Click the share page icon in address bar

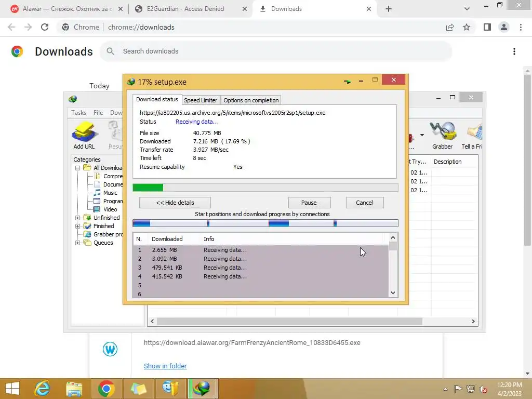450,27
